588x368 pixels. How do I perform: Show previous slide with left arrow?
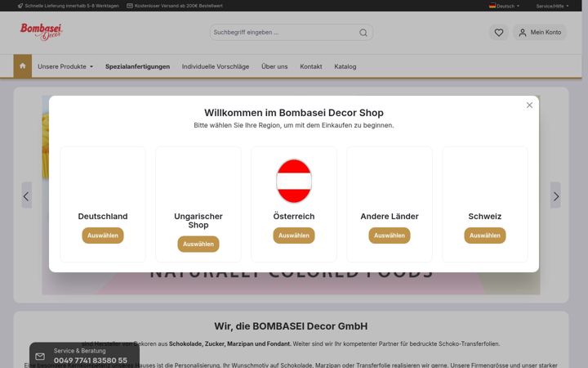[26, 196]
